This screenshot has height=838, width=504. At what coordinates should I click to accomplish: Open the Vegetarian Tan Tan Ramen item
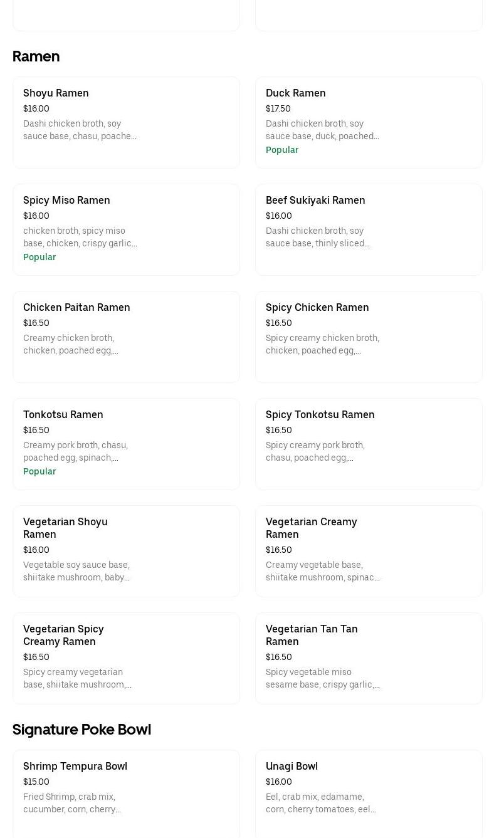click(x=369, y=658)
